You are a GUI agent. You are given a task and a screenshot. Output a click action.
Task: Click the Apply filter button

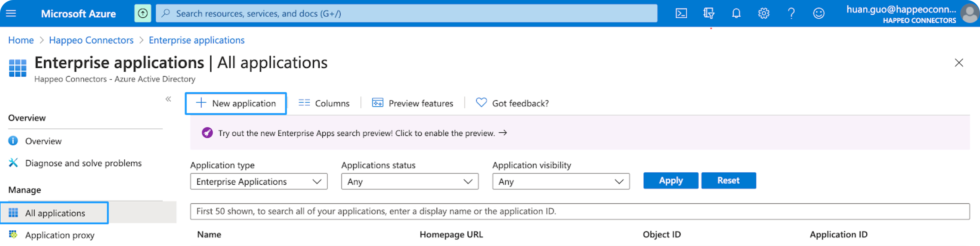pyautogui.click(x=671, y=180)
